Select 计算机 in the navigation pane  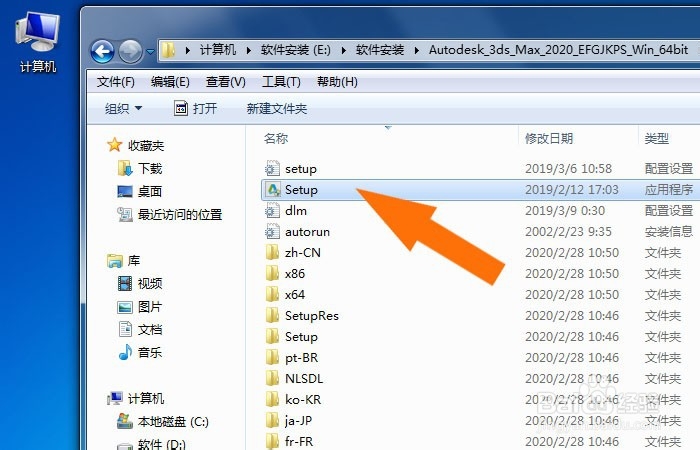coord(146,398)
